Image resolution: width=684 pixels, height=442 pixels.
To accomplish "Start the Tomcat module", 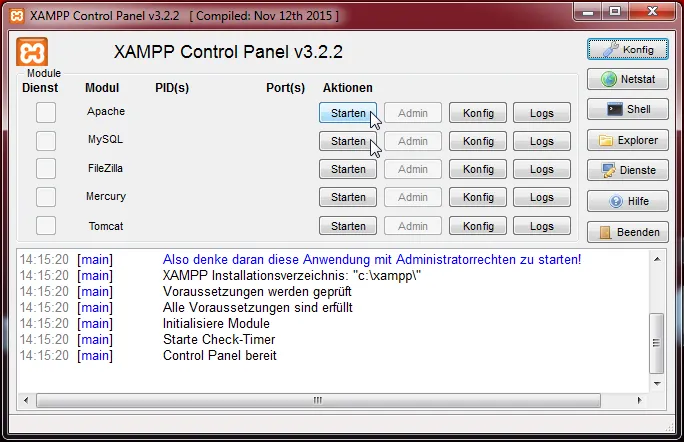I will click(x=348, y=226).
